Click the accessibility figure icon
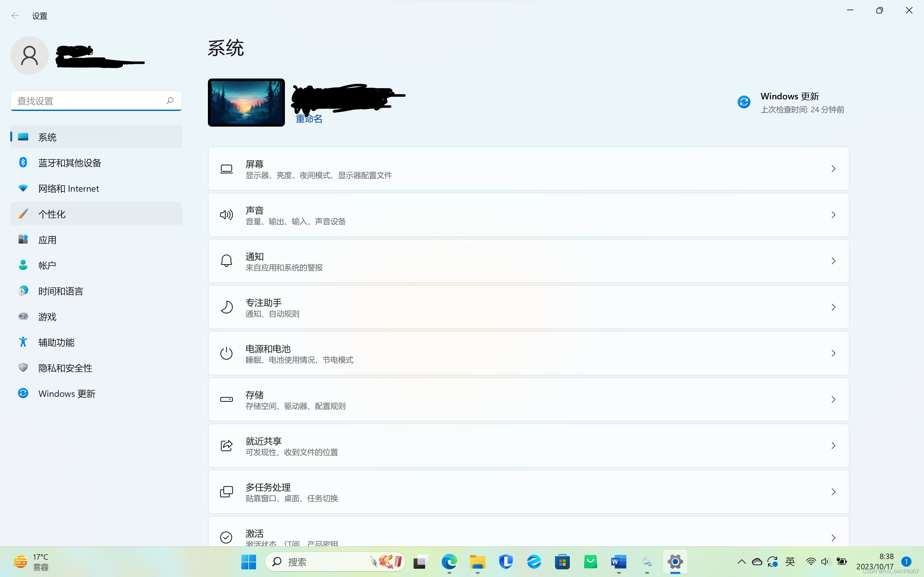 click(x=23, y=342)
